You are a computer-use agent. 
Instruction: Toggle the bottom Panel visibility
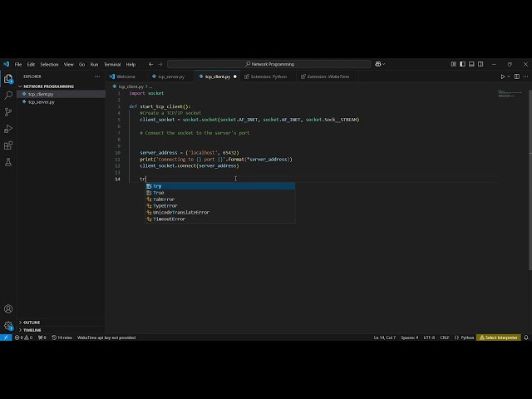coord(471,64)
